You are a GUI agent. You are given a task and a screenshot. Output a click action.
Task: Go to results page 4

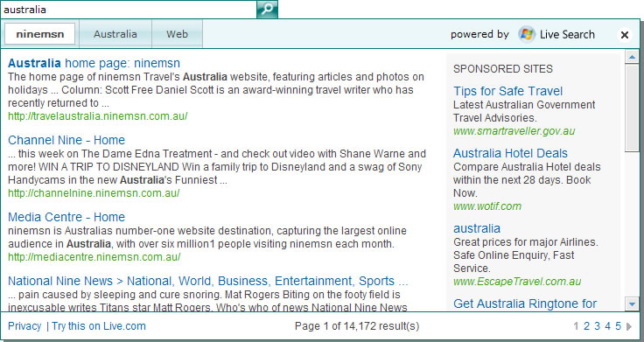click(608, 326)
